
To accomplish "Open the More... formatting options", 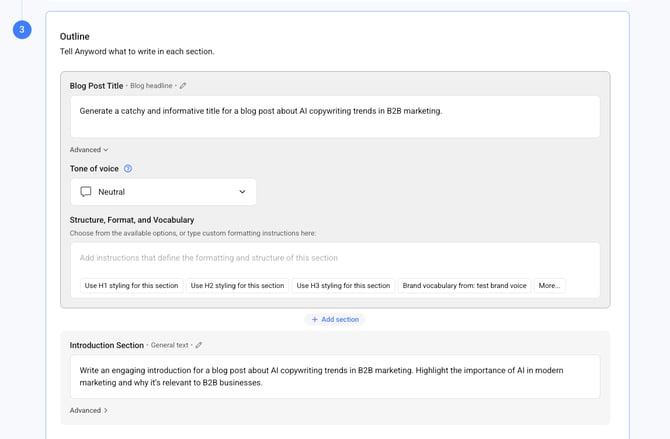I will [x=549, y=285].
